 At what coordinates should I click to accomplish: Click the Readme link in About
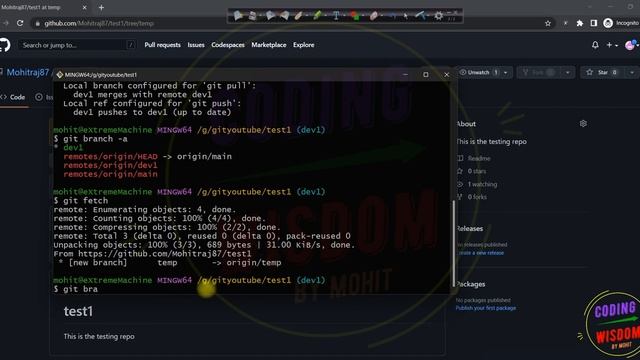(x=479, y=158)
